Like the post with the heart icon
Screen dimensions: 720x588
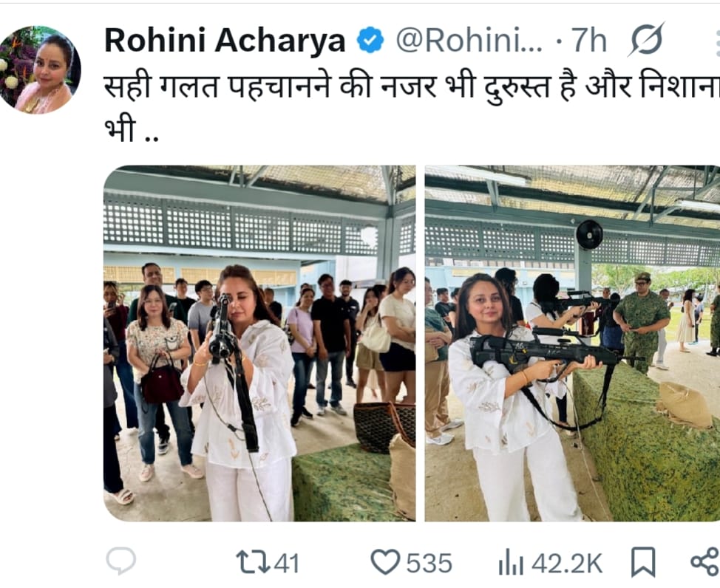tap(387, 562)
